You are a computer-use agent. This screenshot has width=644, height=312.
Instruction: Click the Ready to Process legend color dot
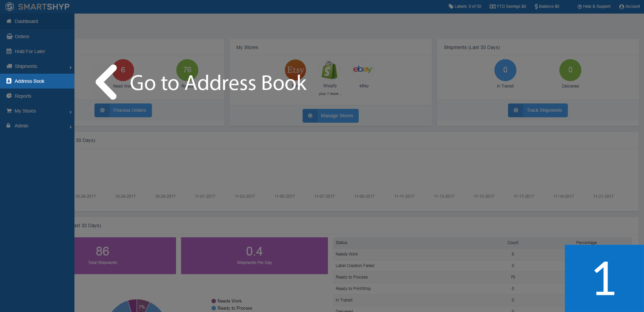[x=214, y=308]
